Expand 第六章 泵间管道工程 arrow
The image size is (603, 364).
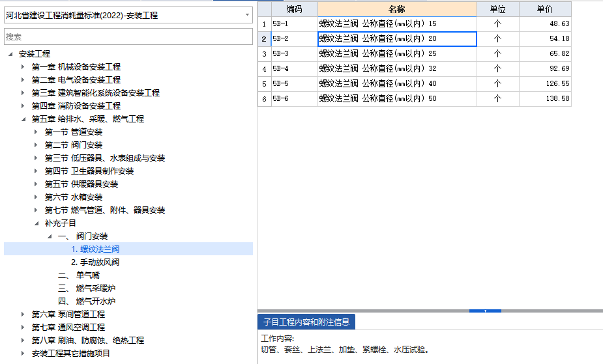tap(23, 315)
